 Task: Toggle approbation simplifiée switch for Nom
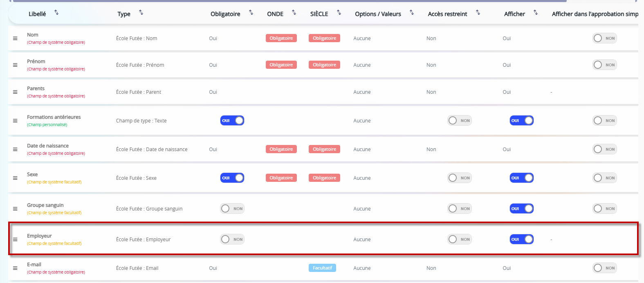[605, 38]
